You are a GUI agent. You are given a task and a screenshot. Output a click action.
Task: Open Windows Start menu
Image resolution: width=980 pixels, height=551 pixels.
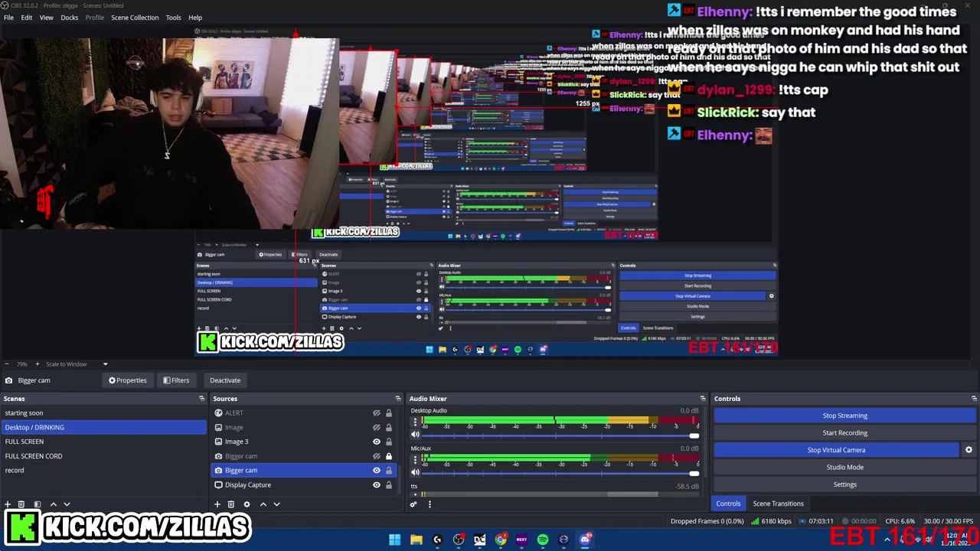(x=394, y=540)
